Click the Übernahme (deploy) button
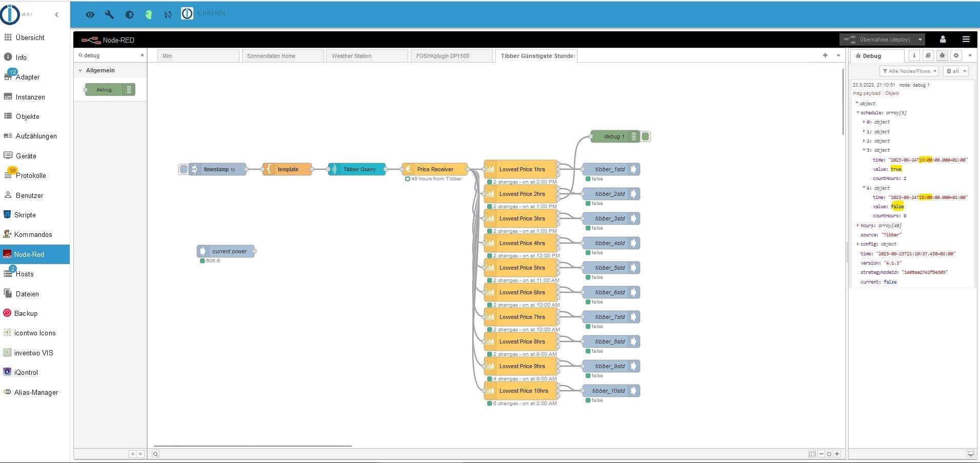 click(x=877, y=39)
